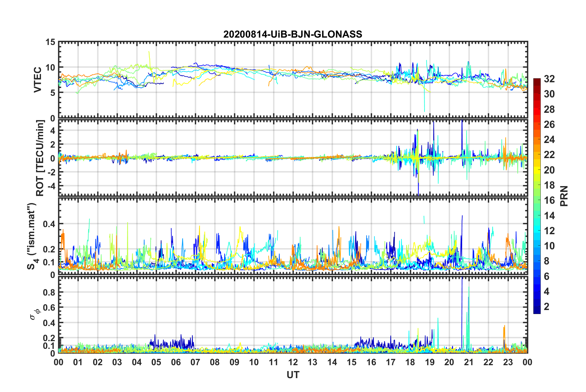Click the PRN colorbar label
586x392 pixels.
tap(564, 196)
